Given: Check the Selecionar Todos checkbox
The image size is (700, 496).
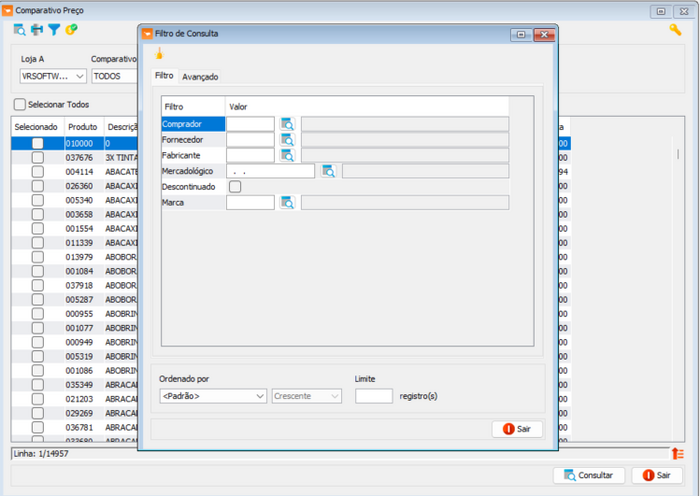Looking at the screenshot, I should [x=20, y=105].
